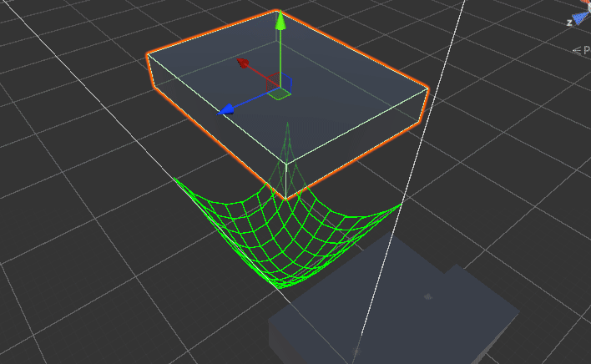The width and height of the screenshot is (591, 364).
Task: Click the red X-axis move arrow
Action: (243, 63)
